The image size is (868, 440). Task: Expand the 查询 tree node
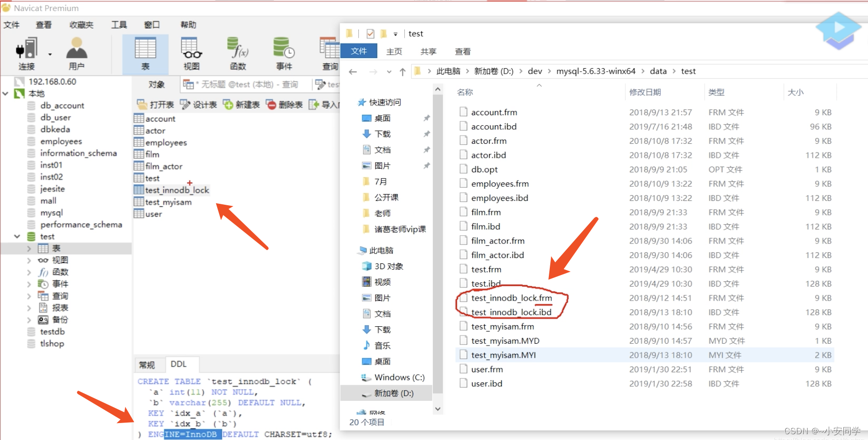pyautogui.click(x=29, y=296)
